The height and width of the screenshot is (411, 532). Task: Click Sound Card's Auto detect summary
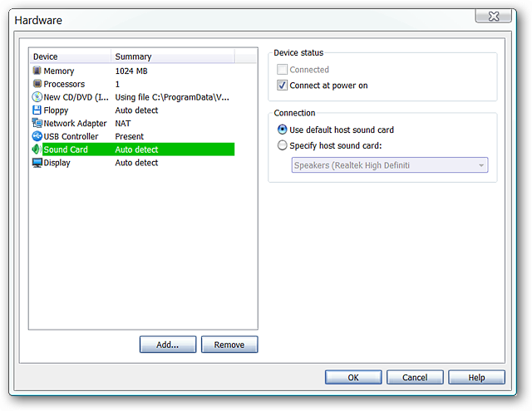pos(136,149)
